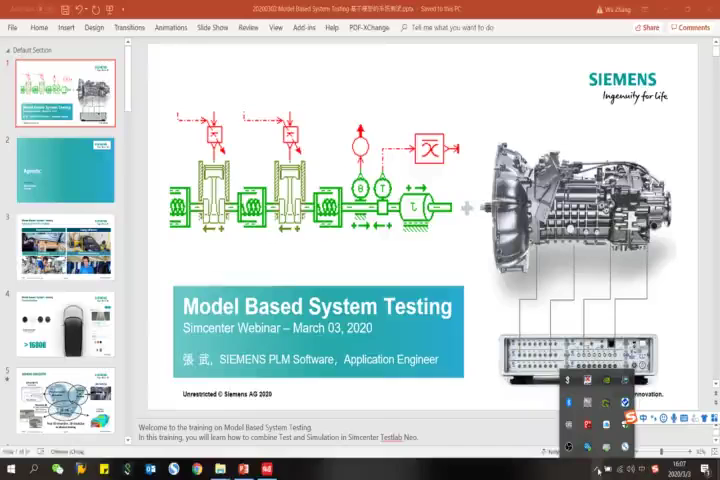Open Google Chrome from the taskbar
720x480 pixels.
pos(197,469)
